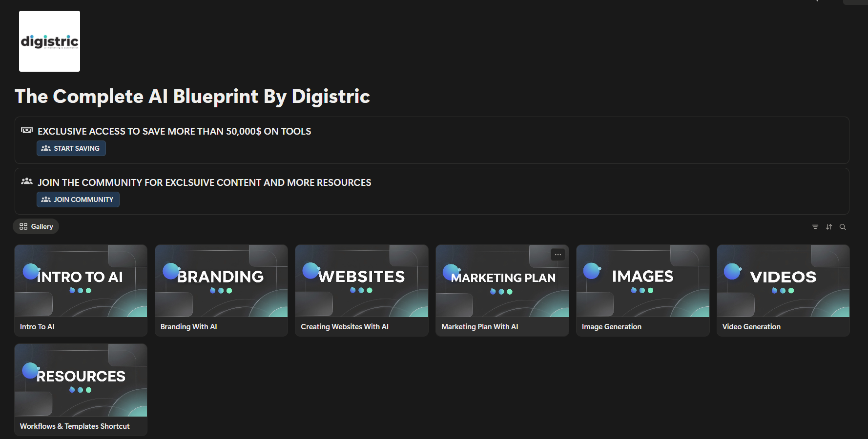Open search with the magnifying glass icon
The image size is (868, 439).
click(x=843, y=226)
